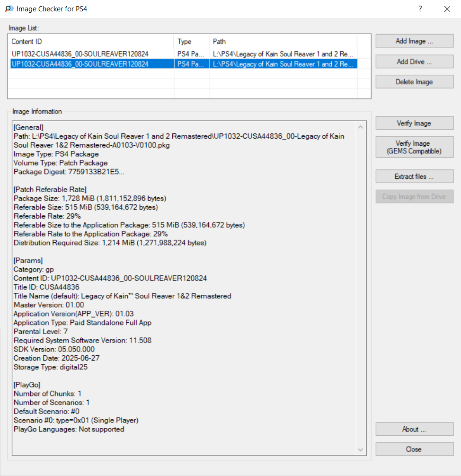
Task: Click the Master Version: 01.00 line
Action: coord(49,305)
